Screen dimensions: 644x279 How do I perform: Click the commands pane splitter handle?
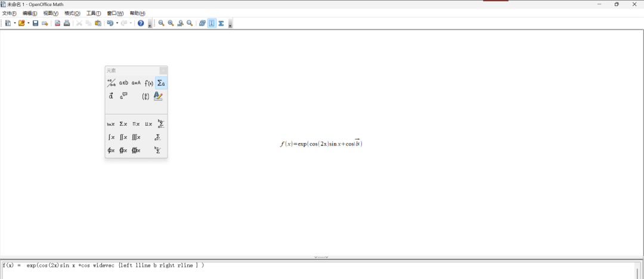pyautogui.click(x=321, y=257)
